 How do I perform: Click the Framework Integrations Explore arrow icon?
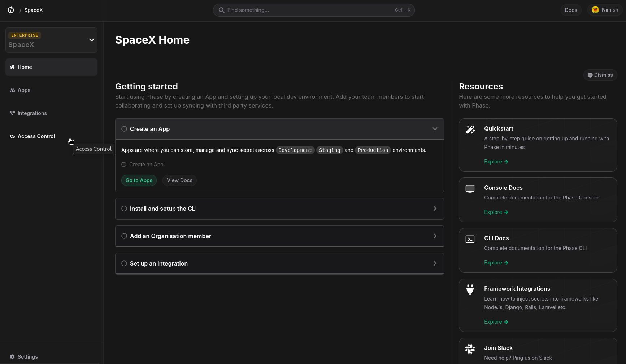pyautogui.click(x=506, y=322)
